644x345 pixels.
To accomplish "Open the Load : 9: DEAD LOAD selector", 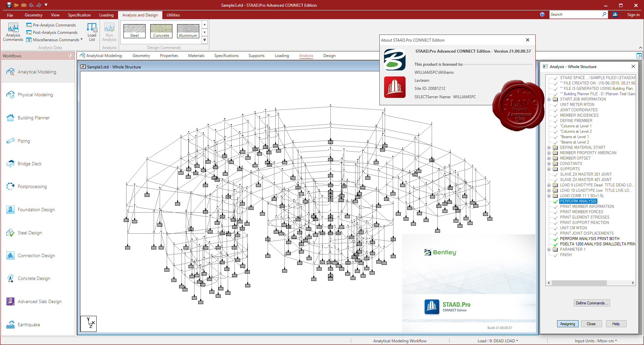I will (498, 341).
